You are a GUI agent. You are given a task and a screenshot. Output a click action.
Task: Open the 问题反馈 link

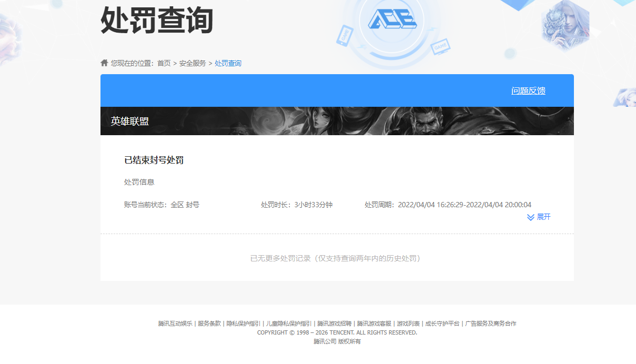point(528,90)
